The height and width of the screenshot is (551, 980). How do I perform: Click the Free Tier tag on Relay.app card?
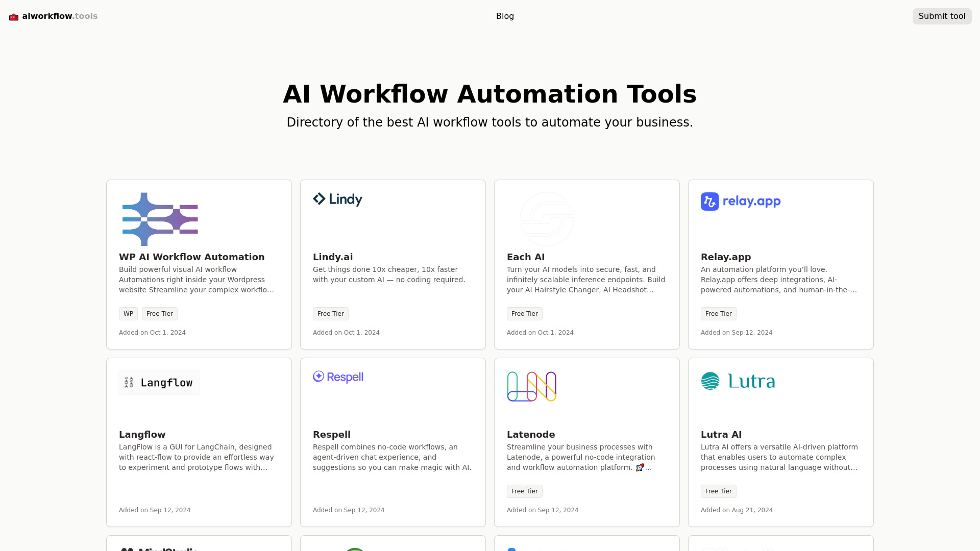tap(718, 313)
